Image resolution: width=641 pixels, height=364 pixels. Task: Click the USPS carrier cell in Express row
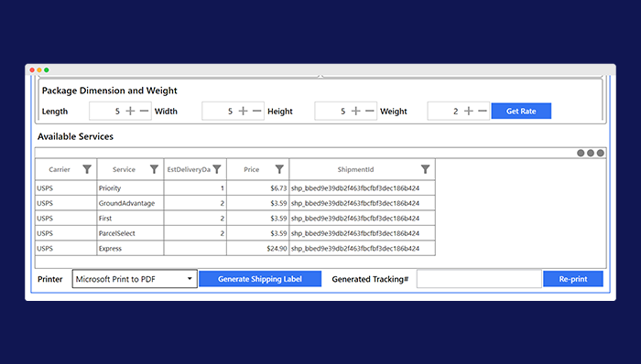[66, 248]
